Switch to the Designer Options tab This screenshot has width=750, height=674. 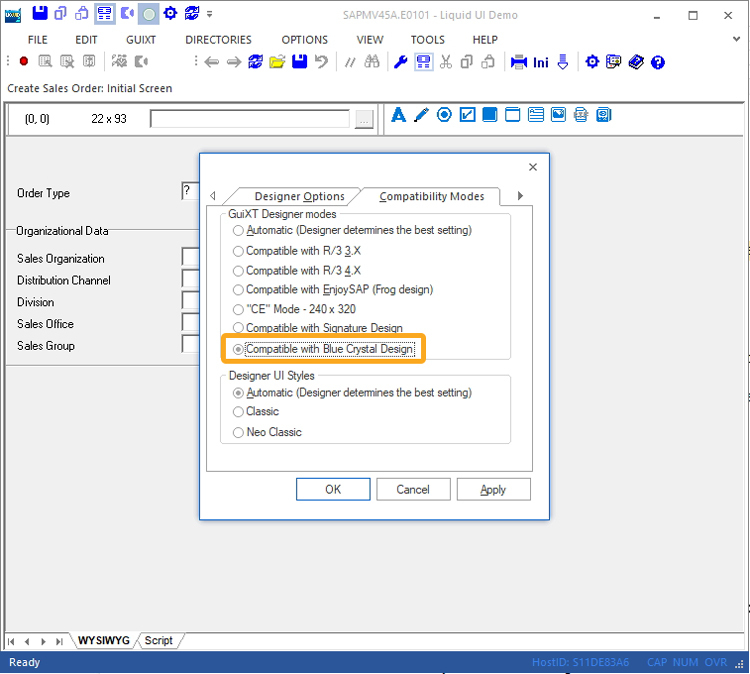coord(299,196)
